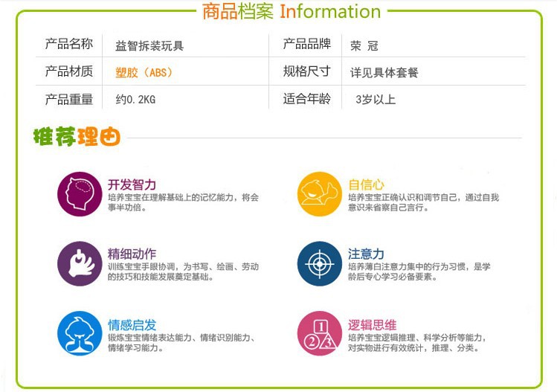
Task: Click the 精细动作 heading text
Action: [132, 254]
